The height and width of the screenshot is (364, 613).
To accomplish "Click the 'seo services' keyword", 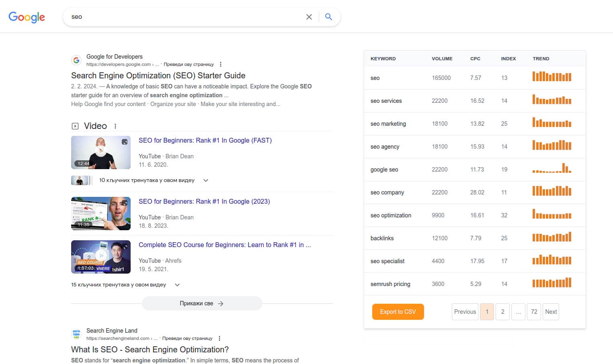I will [x=386, y=101].
